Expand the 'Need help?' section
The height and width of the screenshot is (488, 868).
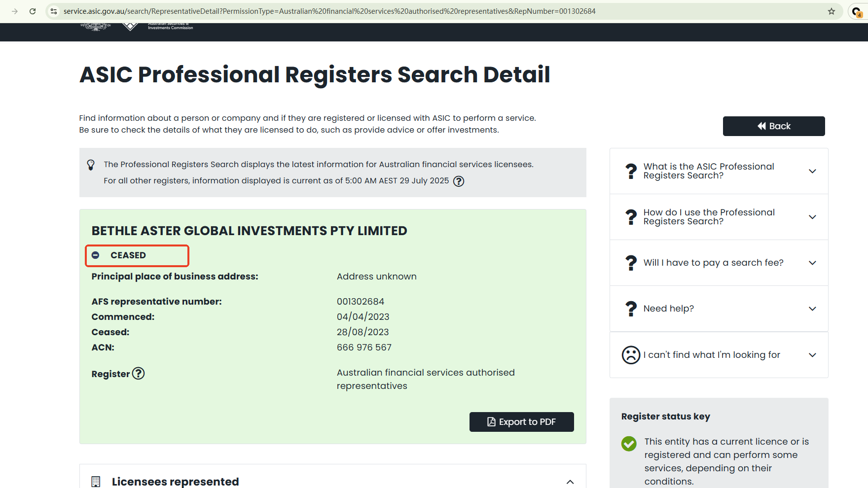pos(812,309)
